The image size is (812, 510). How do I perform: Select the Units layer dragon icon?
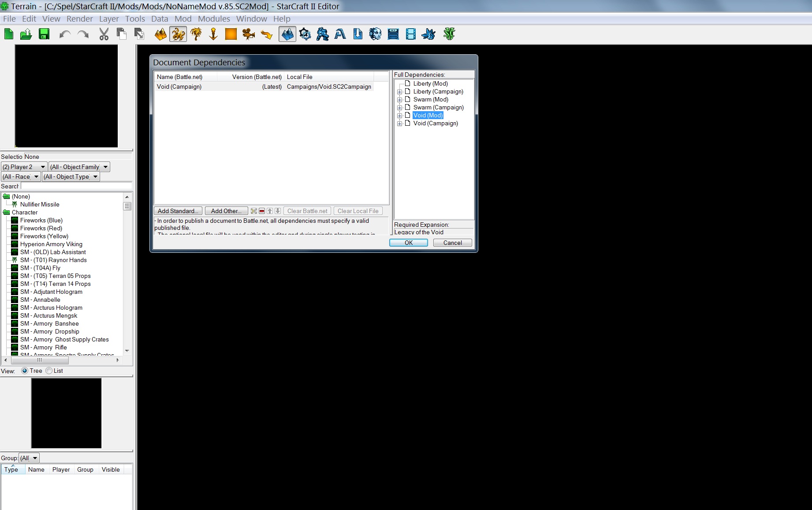[178, 34]
